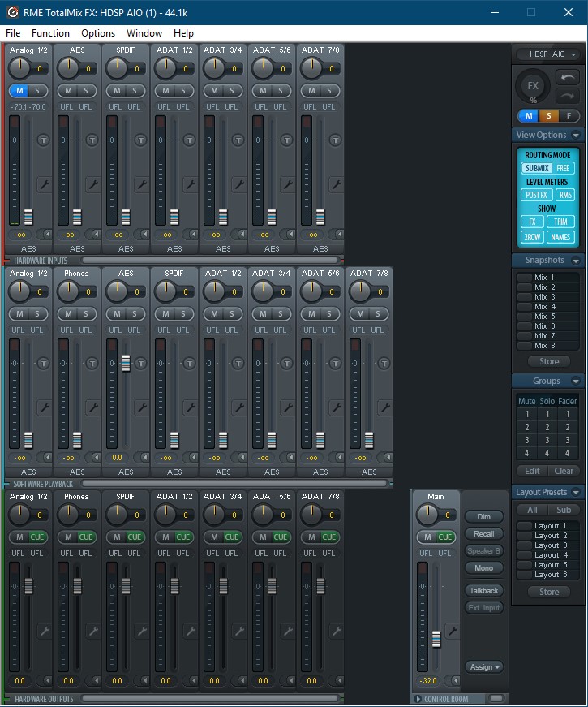The image size is (588, 707).
Task: Open the File menu
Action: tap(13, 33)
